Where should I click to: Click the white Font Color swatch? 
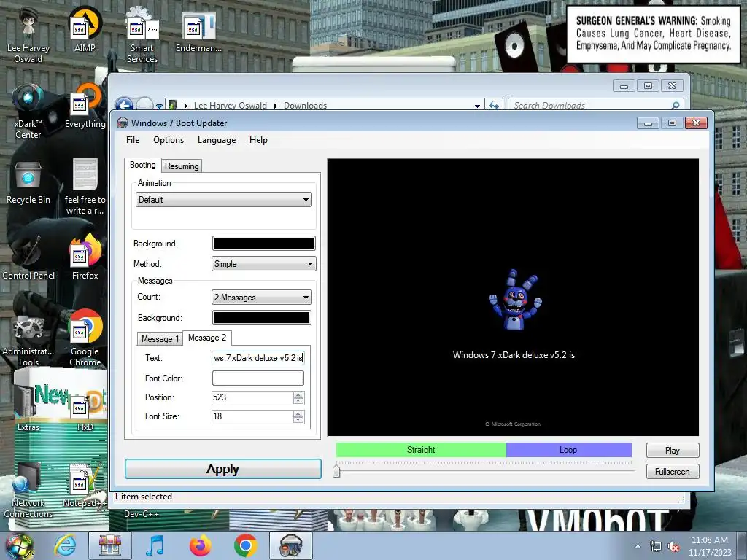(x=258, y=378)
